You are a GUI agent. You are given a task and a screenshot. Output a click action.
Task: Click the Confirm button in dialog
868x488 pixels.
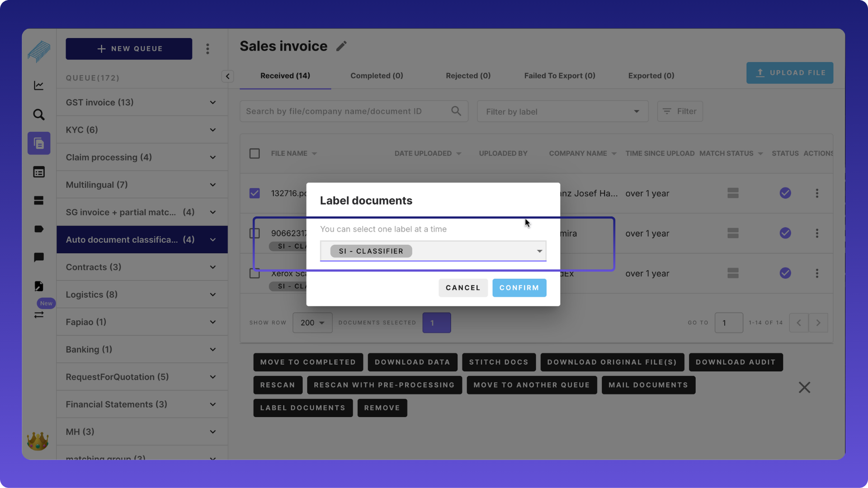[x=519, y=288]
